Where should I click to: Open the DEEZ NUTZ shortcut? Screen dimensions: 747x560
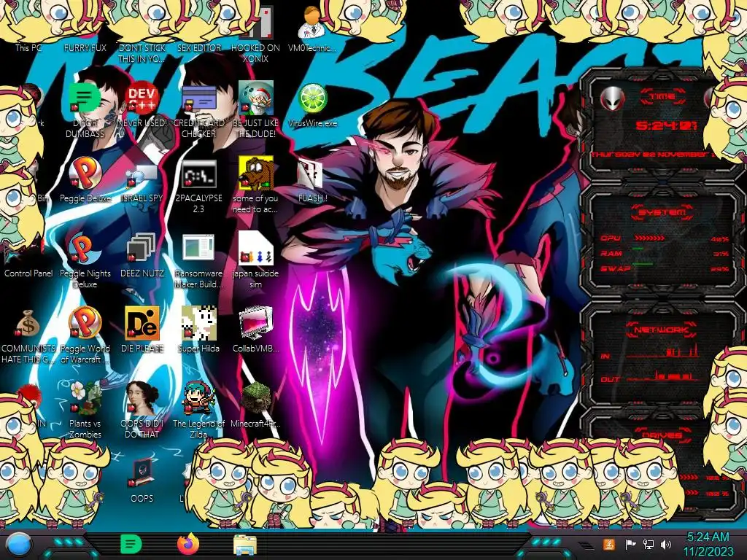142,255
